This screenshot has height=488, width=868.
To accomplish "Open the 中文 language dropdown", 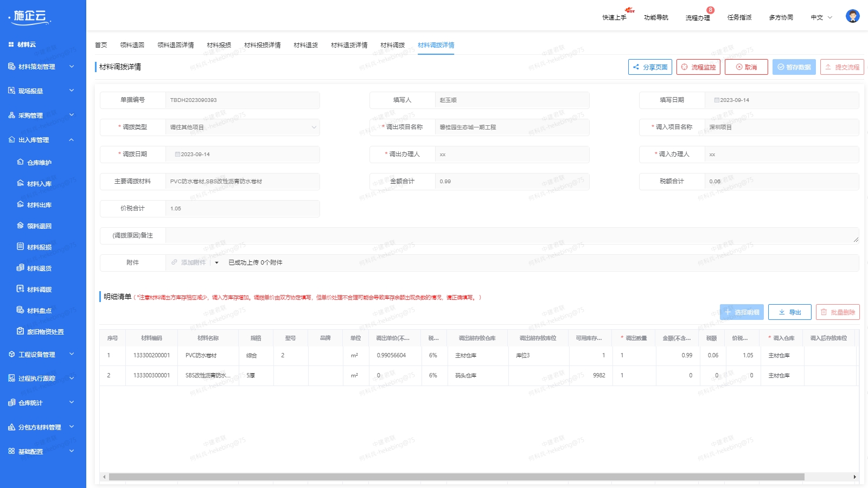I will [x=821, y=17].
